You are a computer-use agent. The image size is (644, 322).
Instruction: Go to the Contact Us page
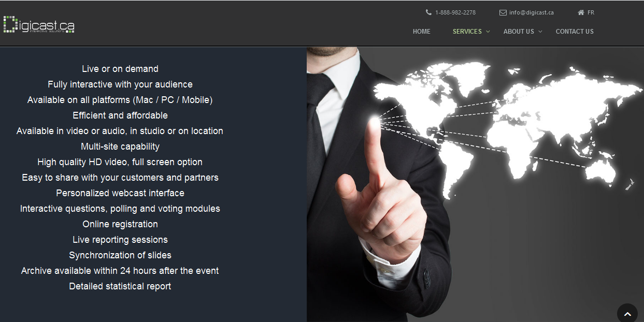575,32
